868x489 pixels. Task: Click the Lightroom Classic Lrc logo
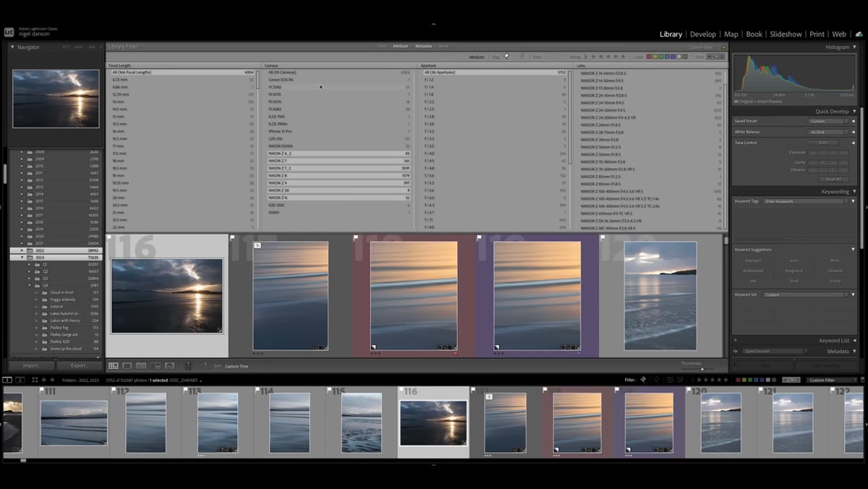coord(9,32)
